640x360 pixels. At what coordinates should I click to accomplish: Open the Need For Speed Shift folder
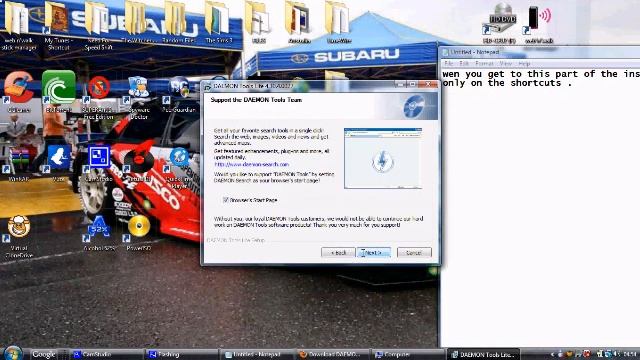[98, 24]
